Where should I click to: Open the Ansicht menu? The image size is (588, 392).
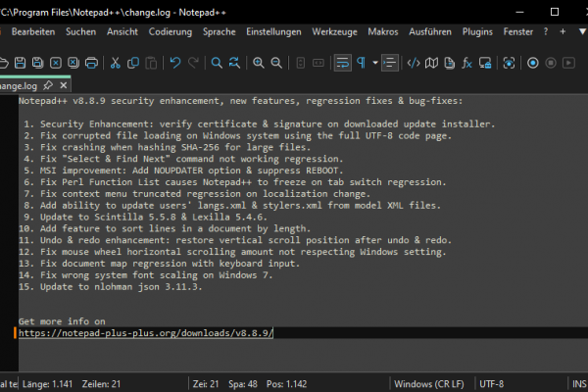(122, 32)
